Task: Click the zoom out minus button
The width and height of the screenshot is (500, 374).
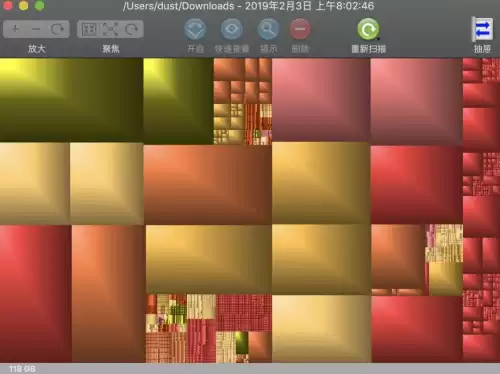Action: tap(36, 29)
